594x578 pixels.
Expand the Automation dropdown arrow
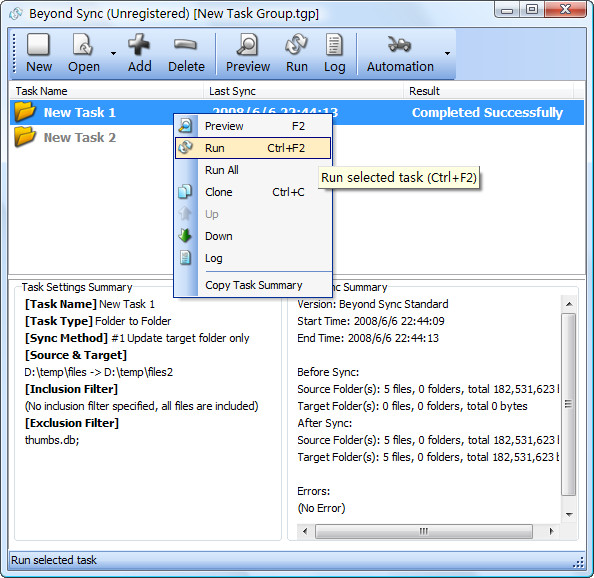pyautogui.click(x=447, y=53)
